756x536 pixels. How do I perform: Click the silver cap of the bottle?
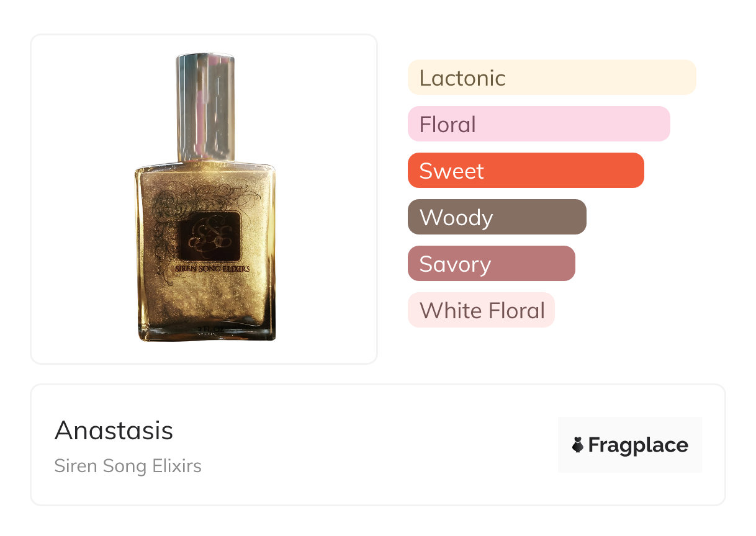click(x=205, y=107)
